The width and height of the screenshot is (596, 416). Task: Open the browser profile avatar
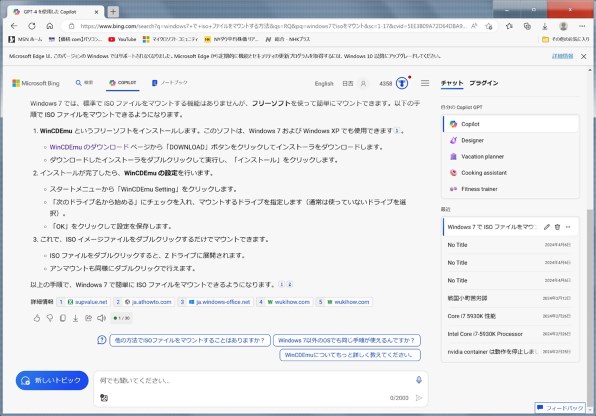pos(563,26)
